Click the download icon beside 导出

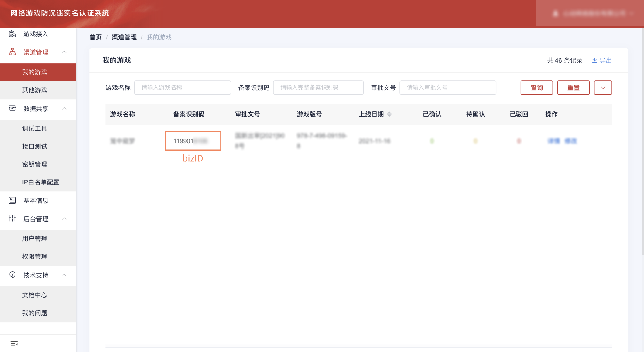click(x=594, y=60)
